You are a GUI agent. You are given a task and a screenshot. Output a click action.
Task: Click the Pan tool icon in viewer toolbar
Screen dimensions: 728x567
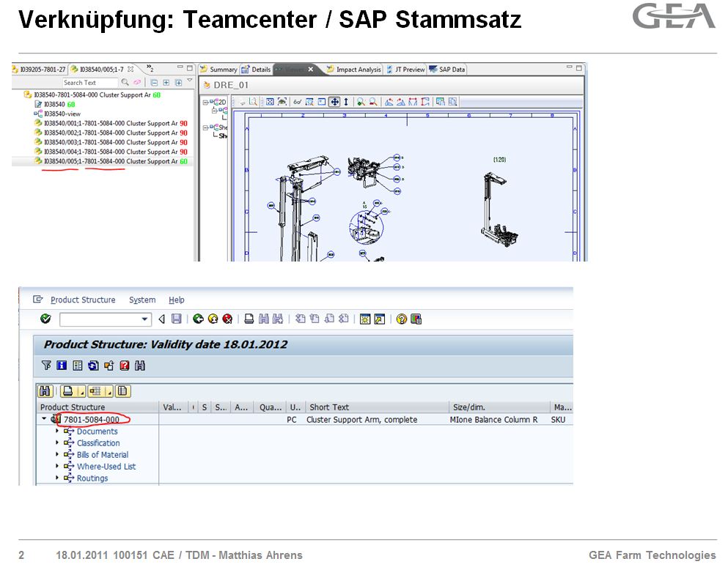click(334, 102)
